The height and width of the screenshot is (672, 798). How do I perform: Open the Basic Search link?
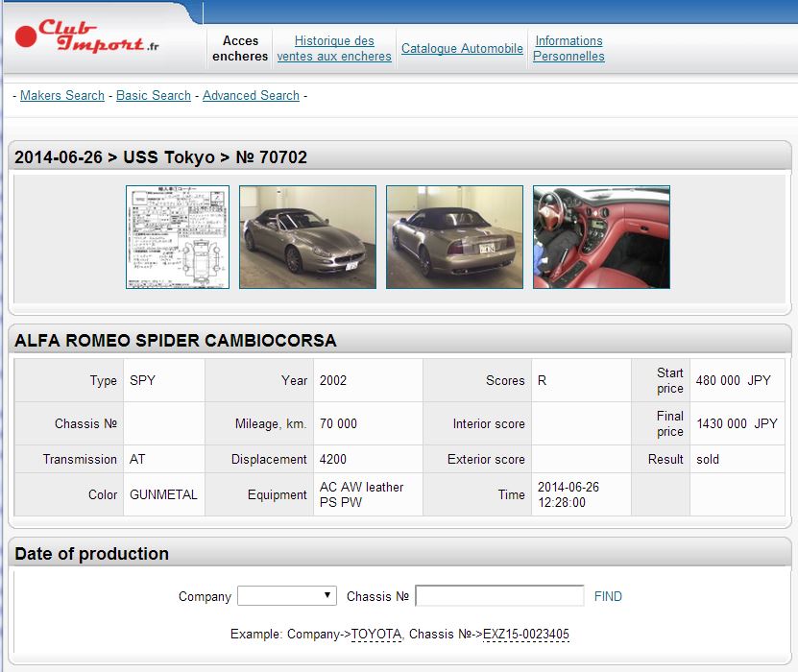(x=154, y=95)
